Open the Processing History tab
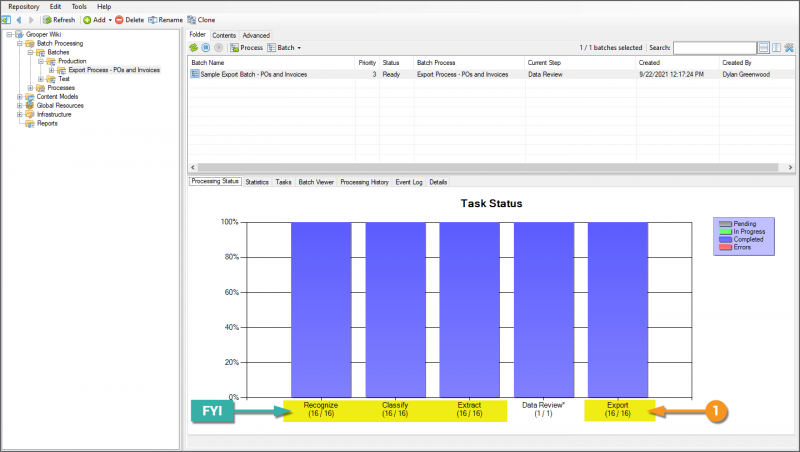This screenshot has width=800, height=452. [364, 182]
